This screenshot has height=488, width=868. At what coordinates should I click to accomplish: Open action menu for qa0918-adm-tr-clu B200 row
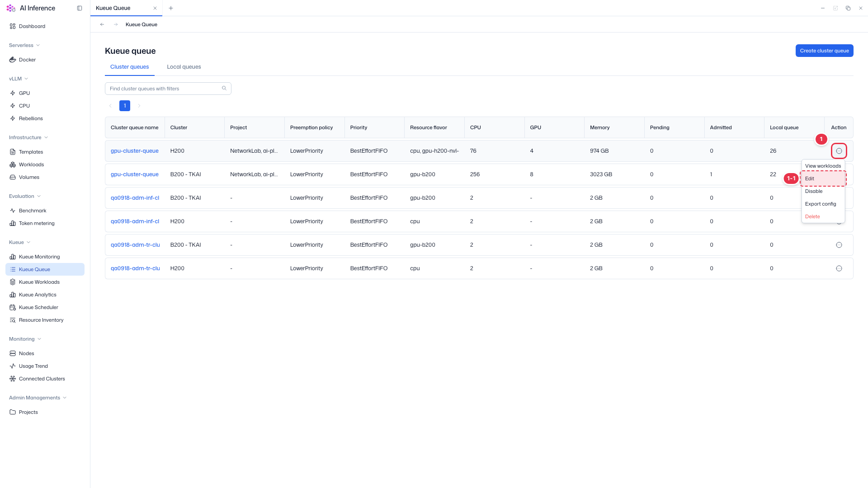coord(839,245)
